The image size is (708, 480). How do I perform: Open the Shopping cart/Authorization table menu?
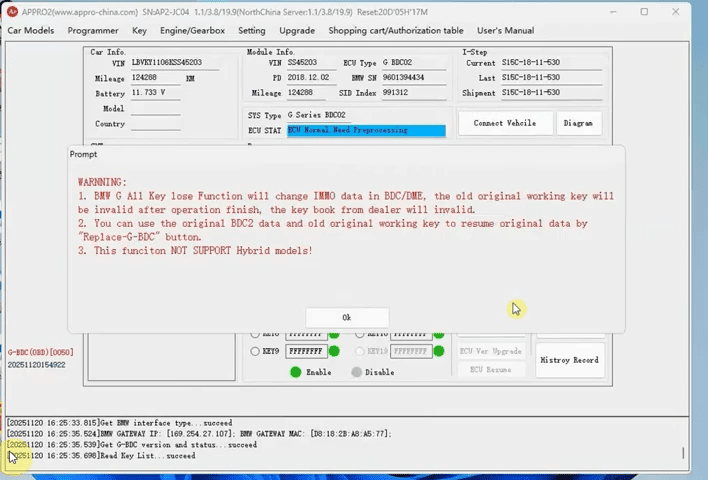396,31
